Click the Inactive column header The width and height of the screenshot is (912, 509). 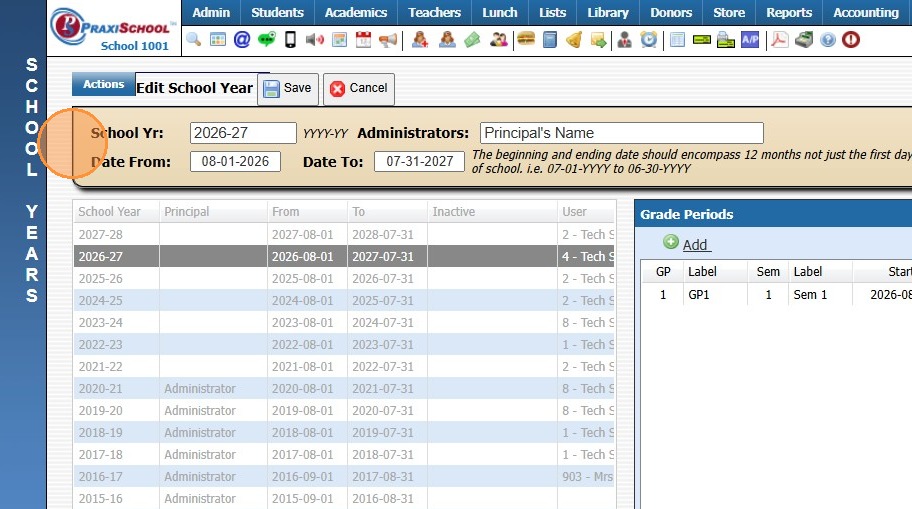point(492,212)
